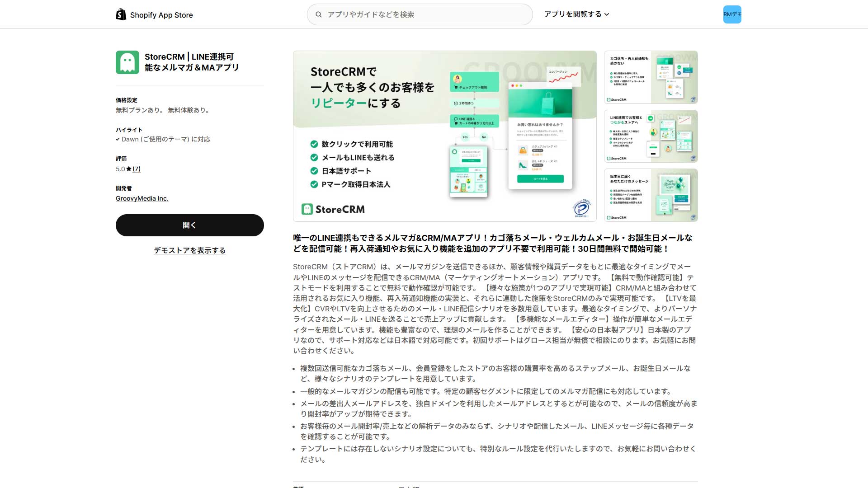Click the 評価 label
Image resolution: width=868 pixels, height=488 pixels.
point(121,159)
